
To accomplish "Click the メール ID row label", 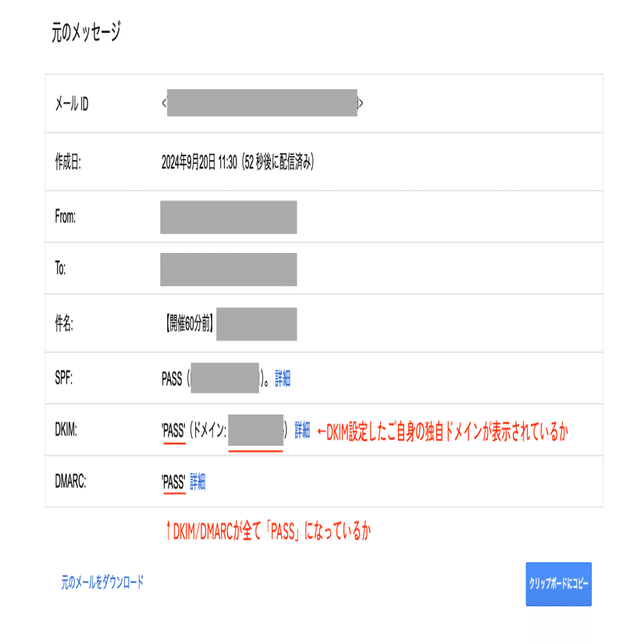I will point(72,104).
